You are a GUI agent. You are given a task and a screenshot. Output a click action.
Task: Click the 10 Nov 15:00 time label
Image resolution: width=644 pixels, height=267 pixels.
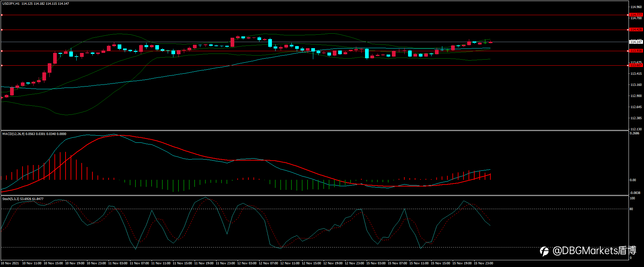[53, 263]
